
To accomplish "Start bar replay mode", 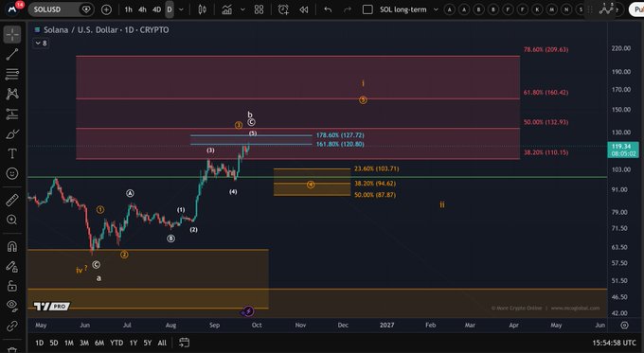I will (304, 9).
